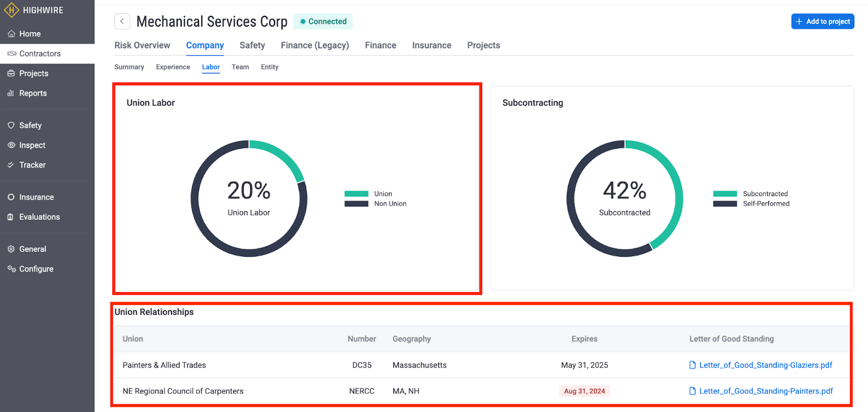Open Reports chart icon in sidebar
Viewport: 868px width, 412px height.
pos(11,93)
